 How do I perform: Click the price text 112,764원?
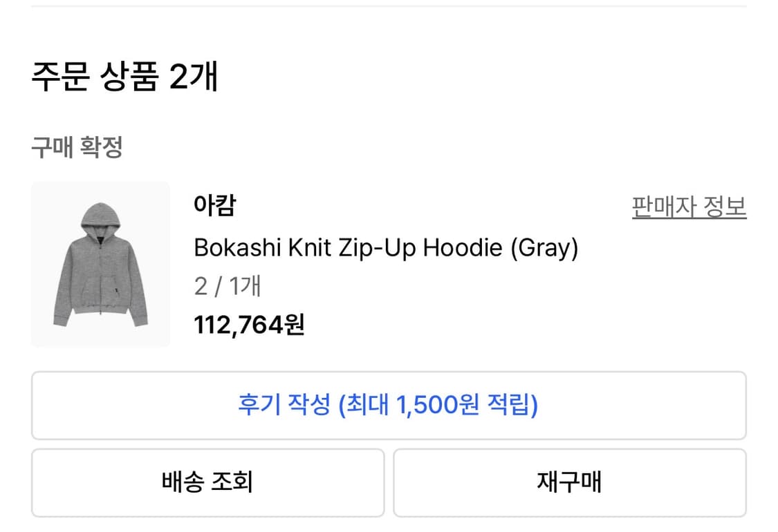click(x=250, y=322)
